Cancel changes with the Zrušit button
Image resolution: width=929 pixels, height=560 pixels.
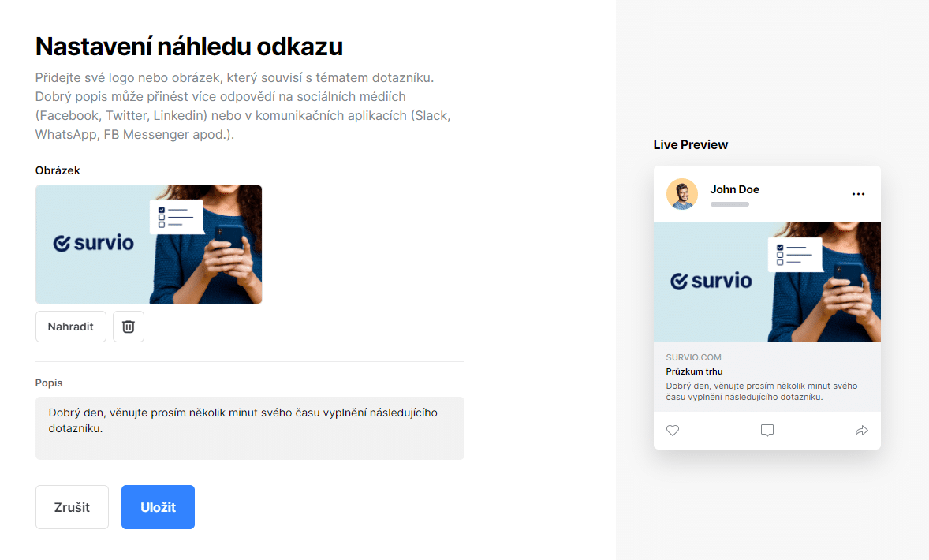tap(73, 507)
